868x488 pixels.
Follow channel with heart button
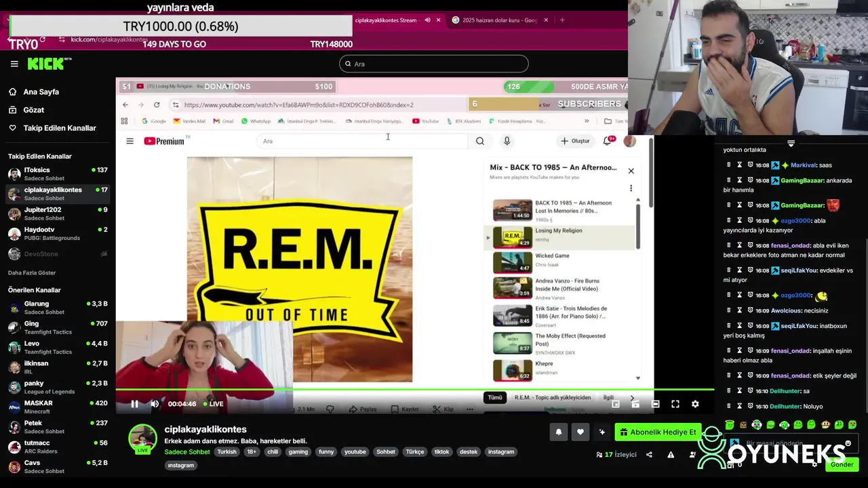[x=580, y=432]
